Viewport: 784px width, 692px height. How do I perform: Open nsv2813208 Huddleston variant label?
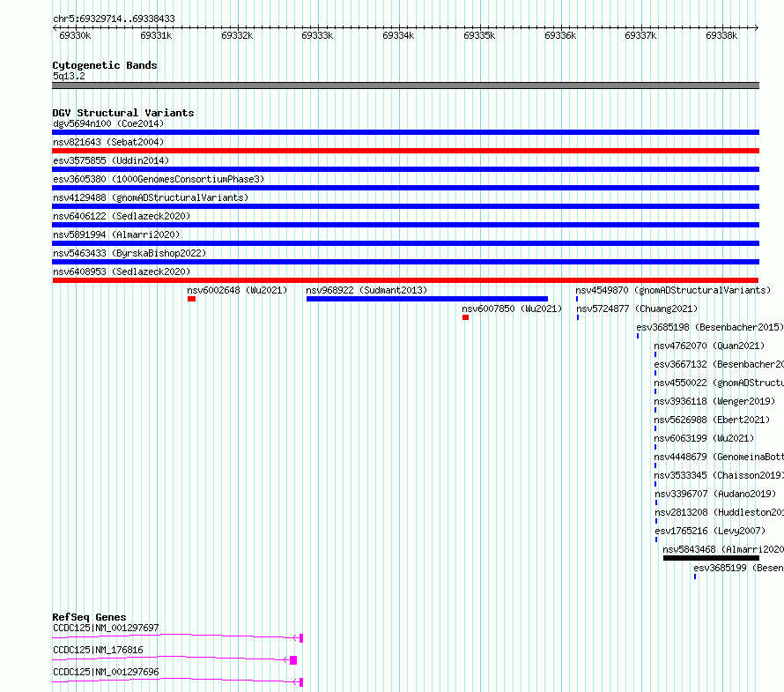pos(720,512)
